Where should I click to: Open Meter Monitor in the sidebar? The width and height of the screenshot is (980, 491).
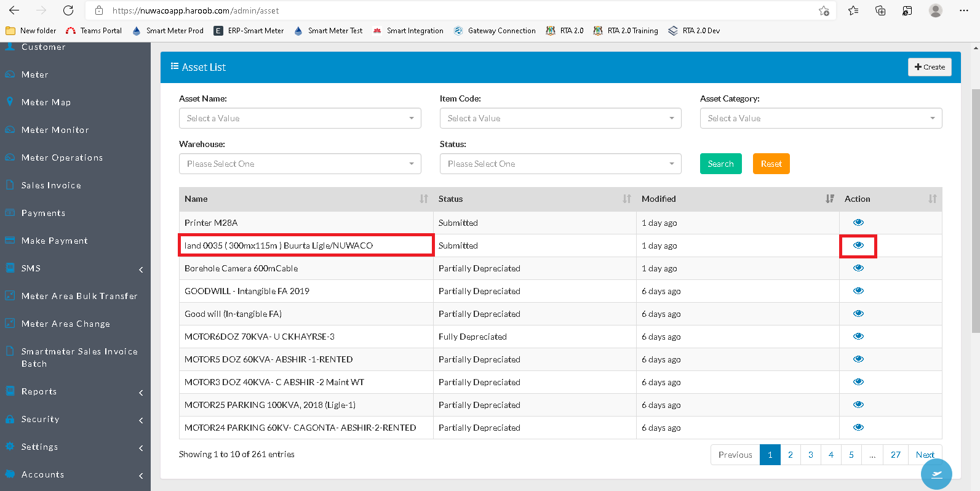75,130
